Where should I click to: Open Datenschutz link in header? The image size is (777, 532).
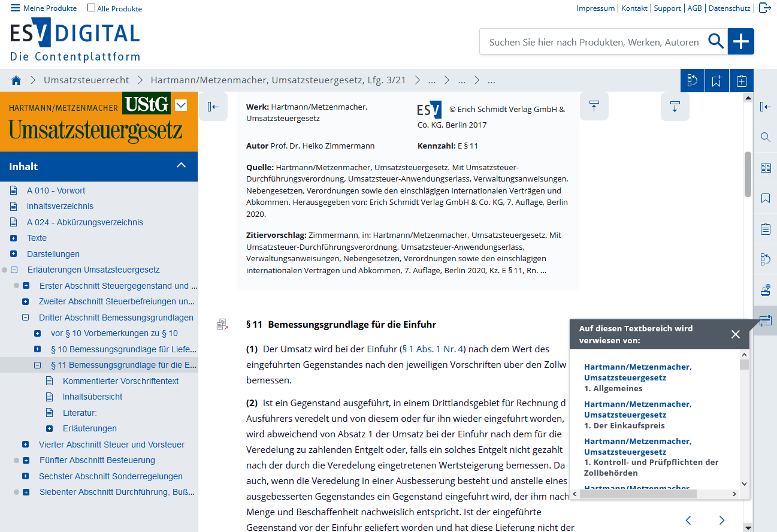[x=729, y=8]
